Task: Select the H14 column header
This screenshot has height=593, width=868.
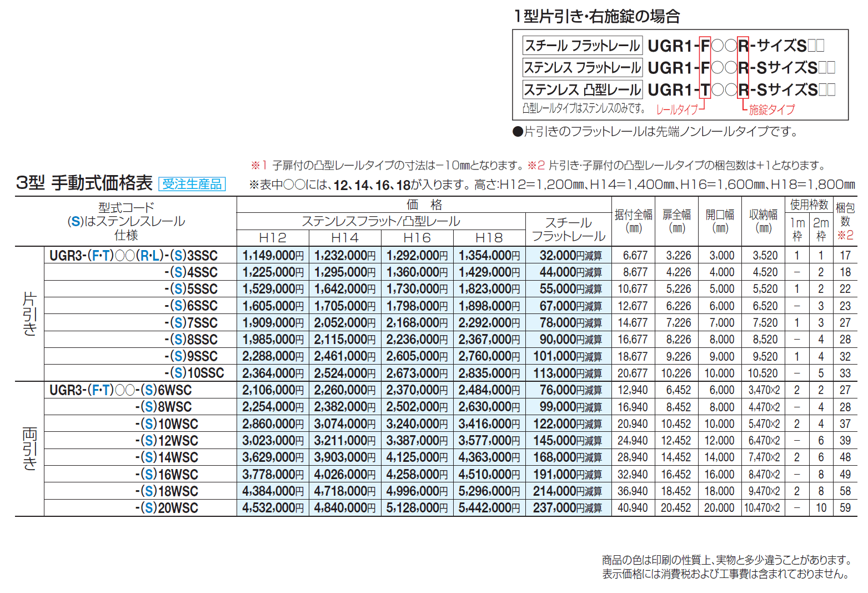Action: coord(344,238)
